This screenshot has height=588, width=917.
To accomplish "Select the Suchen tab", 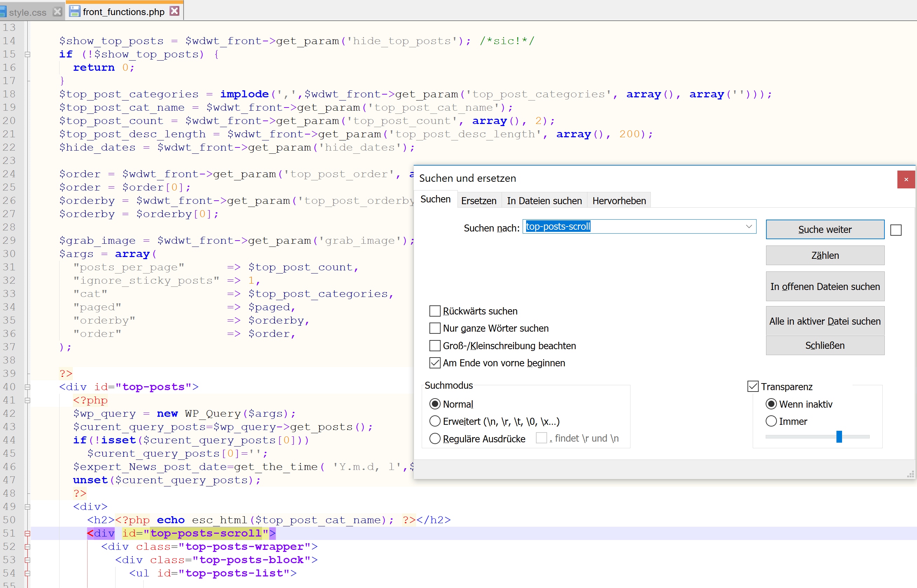I will 435,199.
